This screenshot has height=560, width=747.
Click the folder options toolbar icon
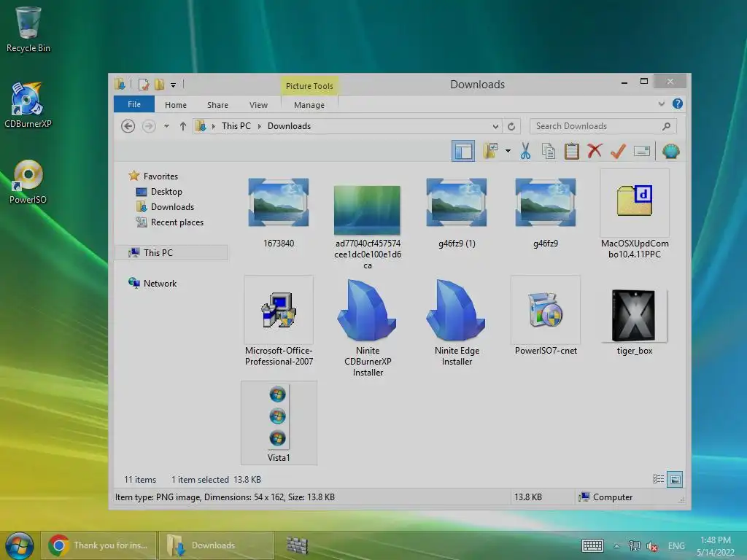490,151
